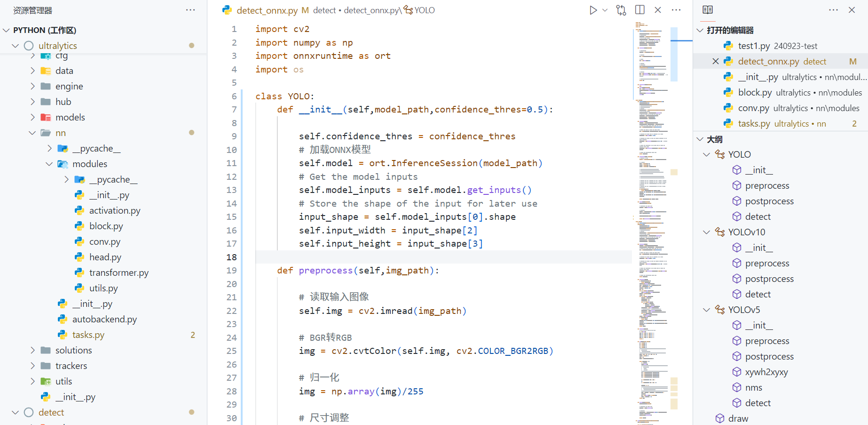Open test1.py from 打开的编辑器 list
The height and width of the screenshot is (425, 868).
tap(753, 46)
